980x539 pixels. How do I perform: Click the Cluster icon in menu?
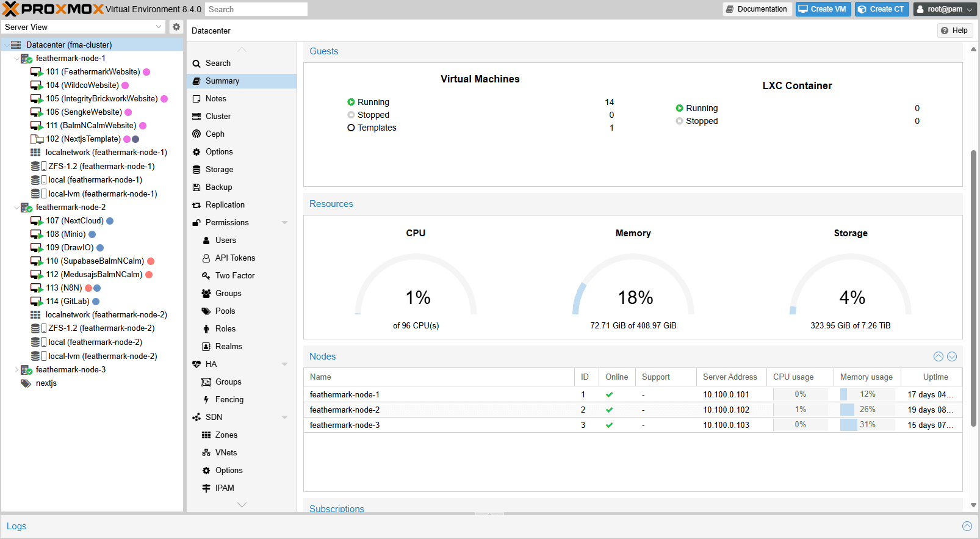(196, 117)
